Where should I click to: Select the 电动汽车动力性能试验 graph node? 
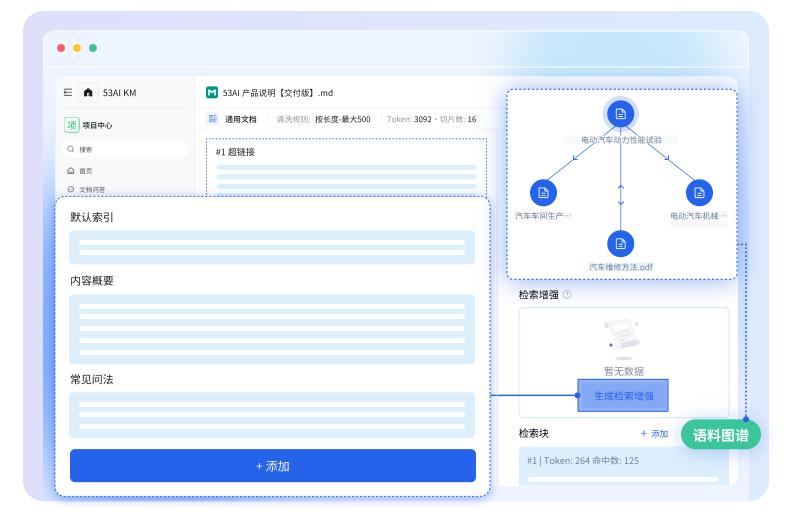coord(621,114)
